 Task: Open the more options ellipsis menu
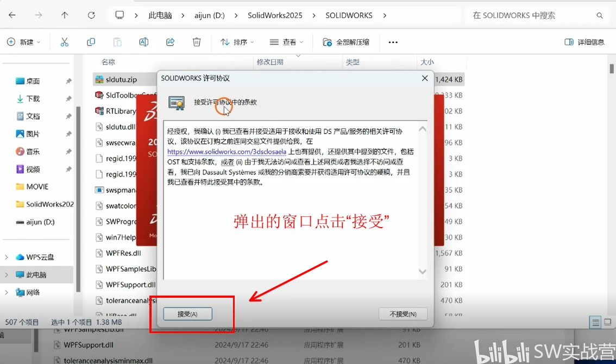[393, 42]
